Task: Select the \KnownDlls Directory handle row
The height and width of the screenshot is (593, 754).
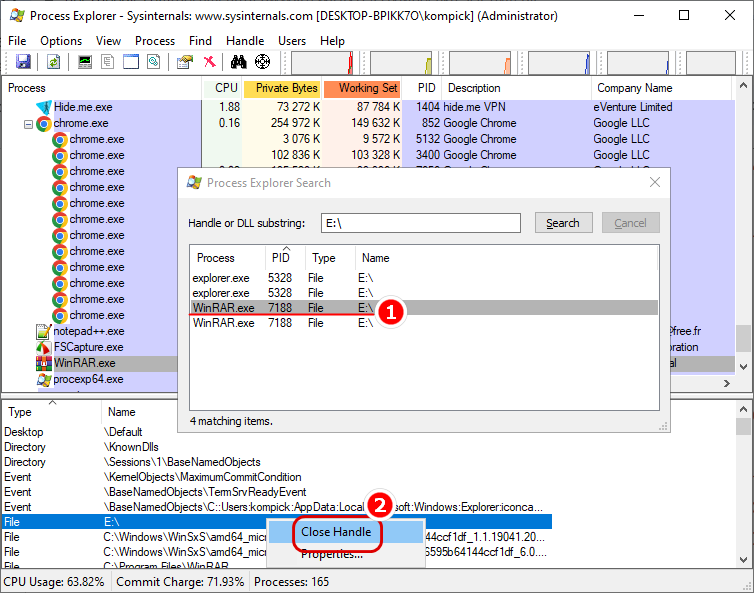Action: [x=277, y=447]
